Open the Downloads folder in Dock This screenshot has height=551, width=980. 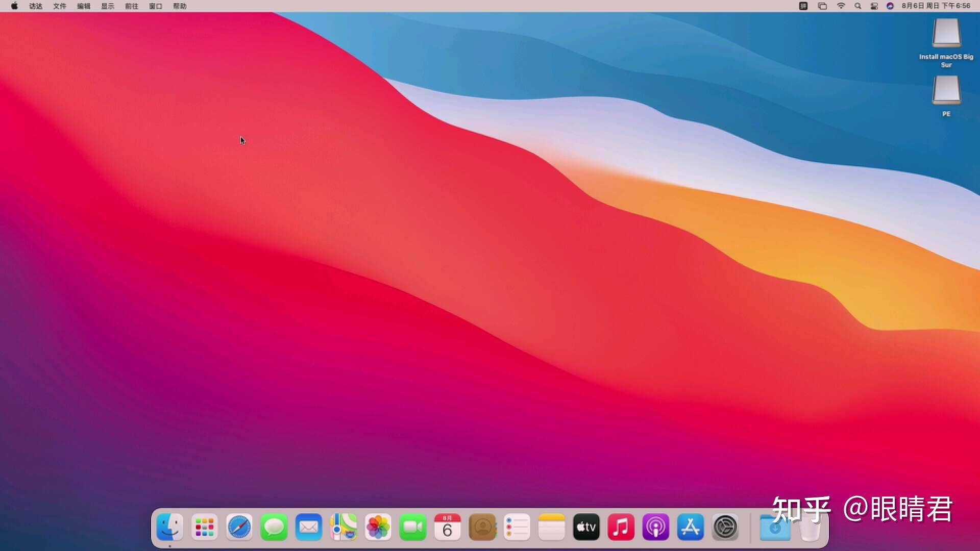(775, 527)
